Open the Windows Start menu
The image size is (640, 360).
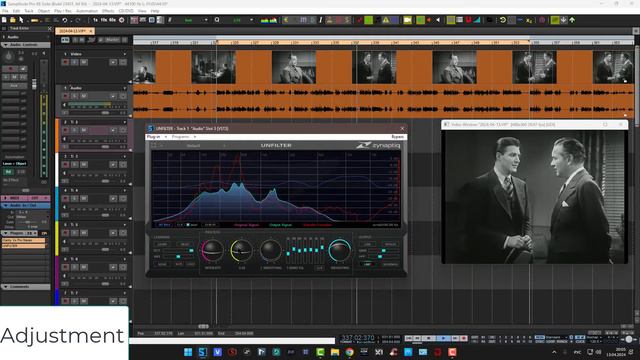click(188, 352)
